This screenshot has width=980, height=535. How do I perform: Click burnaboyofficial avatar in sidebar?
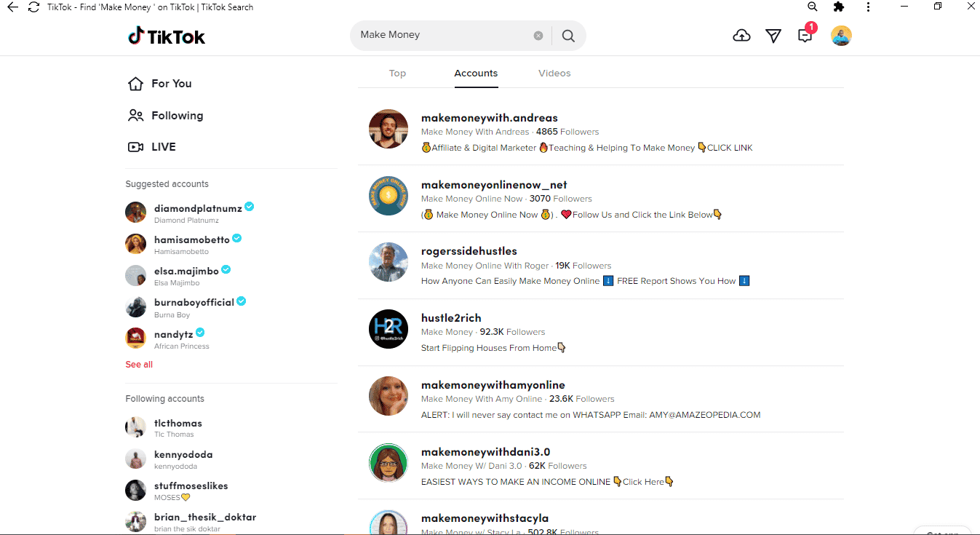136,306
